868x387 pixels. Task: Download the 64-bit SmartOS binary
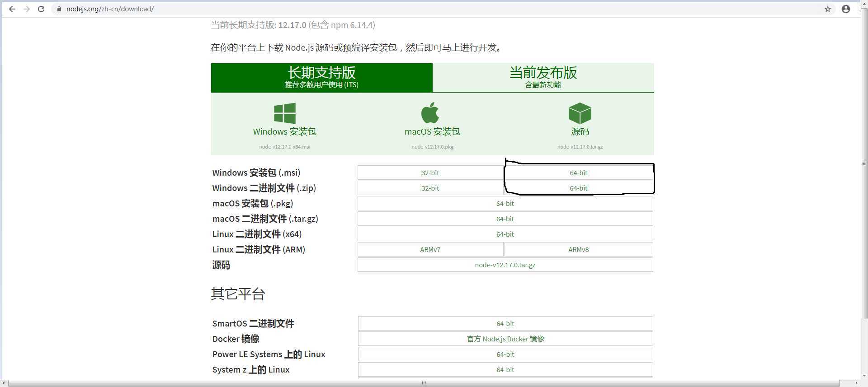[x=505, y=324]
